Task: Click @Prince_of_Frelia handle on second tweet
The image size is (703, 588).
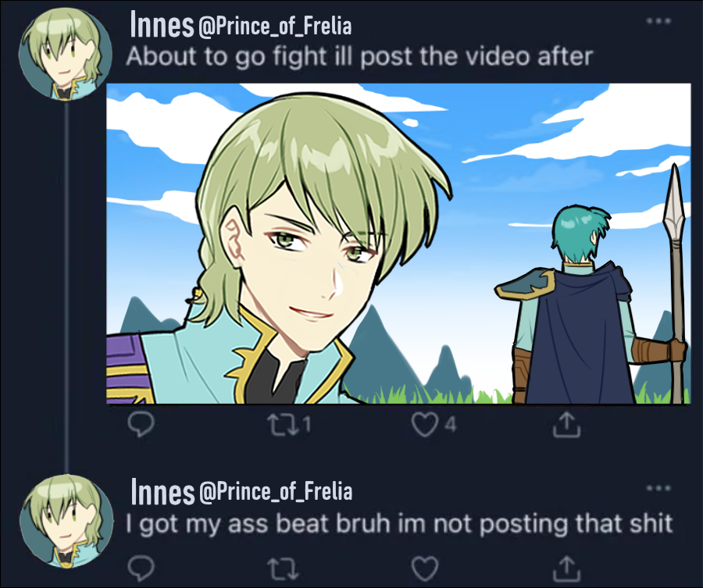Action: pyautogui.click(x=275, y=492)
